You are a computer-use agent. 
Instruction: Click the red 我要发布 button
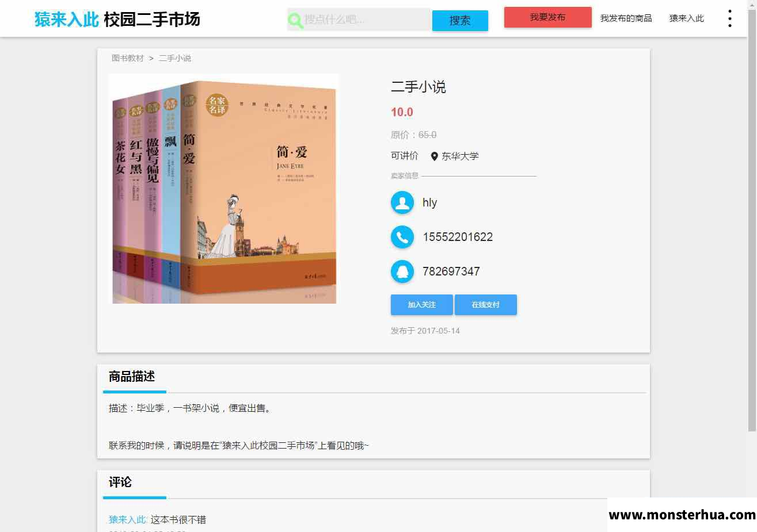(x=547, y=17)
